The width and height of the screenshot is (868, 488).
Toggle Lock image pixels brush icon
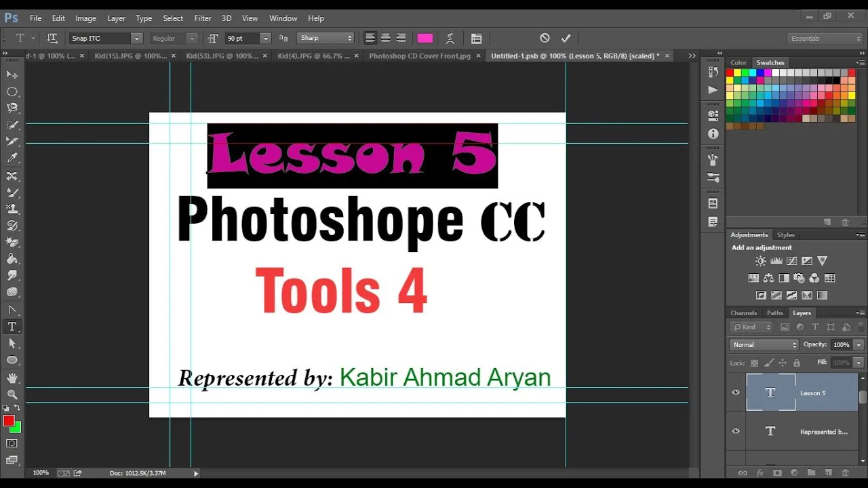point(768,363)
